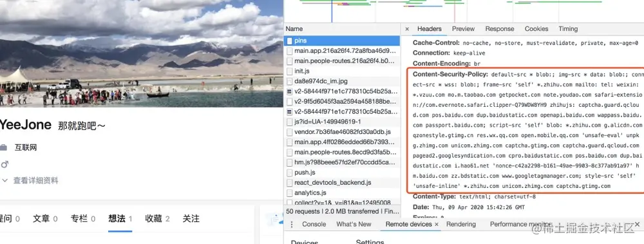Open the Cookies tab
This screenshot has width=644, height=244.
(x=536, y=29)
